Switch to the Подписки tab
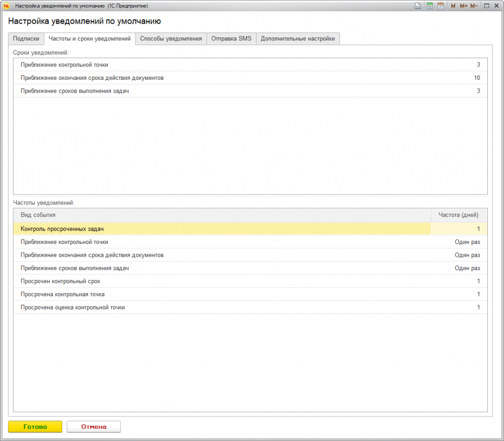Viewport: 504px width, 441px height. point(26,39)
